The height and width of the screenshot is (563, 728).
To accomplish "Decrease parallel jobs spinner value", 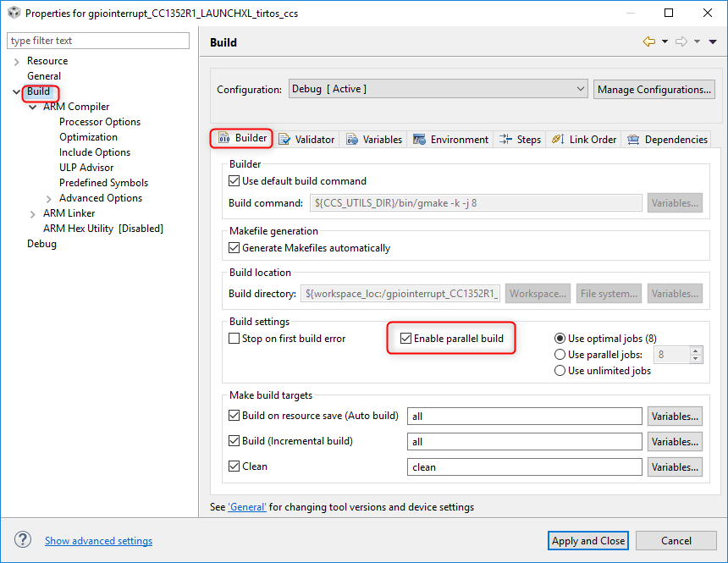I will coord(696,359).
